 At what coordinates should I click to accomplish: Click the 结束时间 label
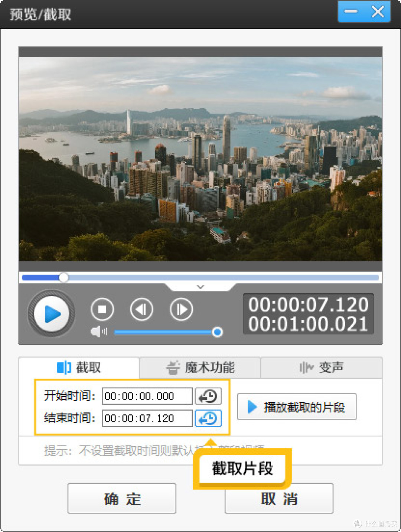coord(69,418)
